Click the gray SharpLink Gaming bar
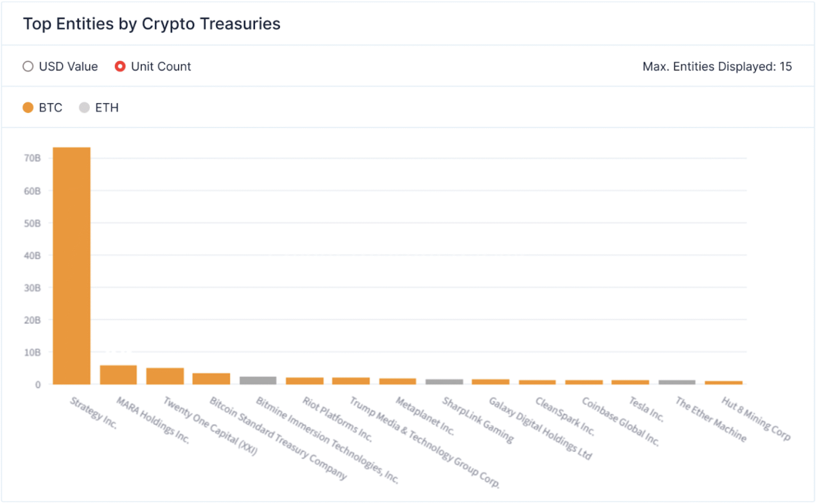This screenshot has width=817, height=504. pyautogui.click(x=444, y=382)
